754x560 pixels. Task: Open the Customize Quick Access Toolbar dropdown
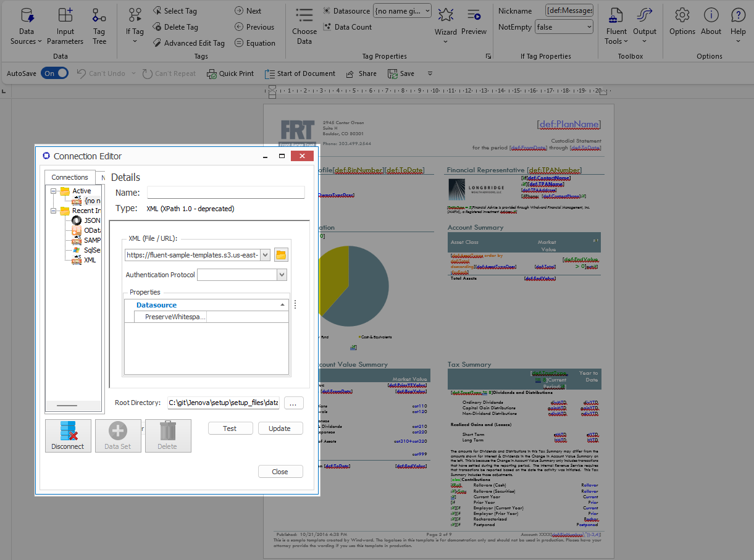[x=430, y=73]
